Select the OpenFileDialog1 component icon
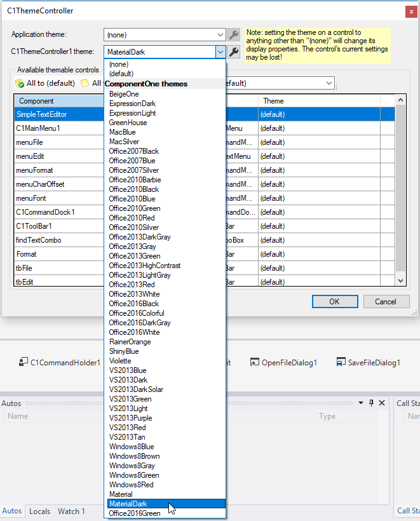The image size is (420, 521). [255, 363]
